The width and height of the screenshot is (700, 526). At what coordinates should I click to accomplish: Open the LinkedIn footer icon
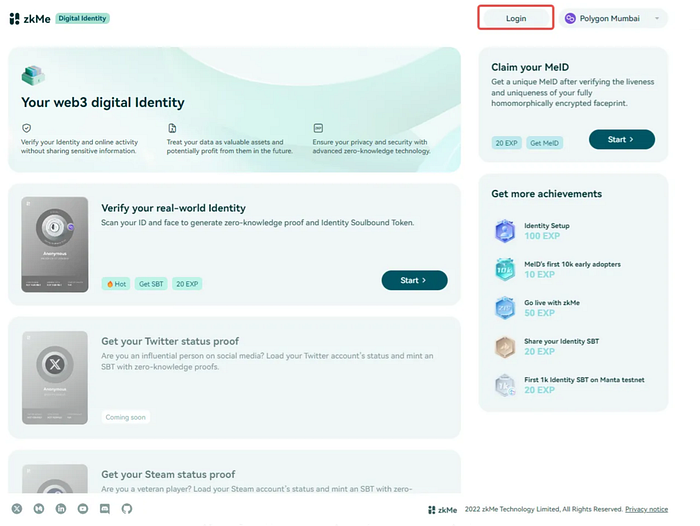click(61, 509)
